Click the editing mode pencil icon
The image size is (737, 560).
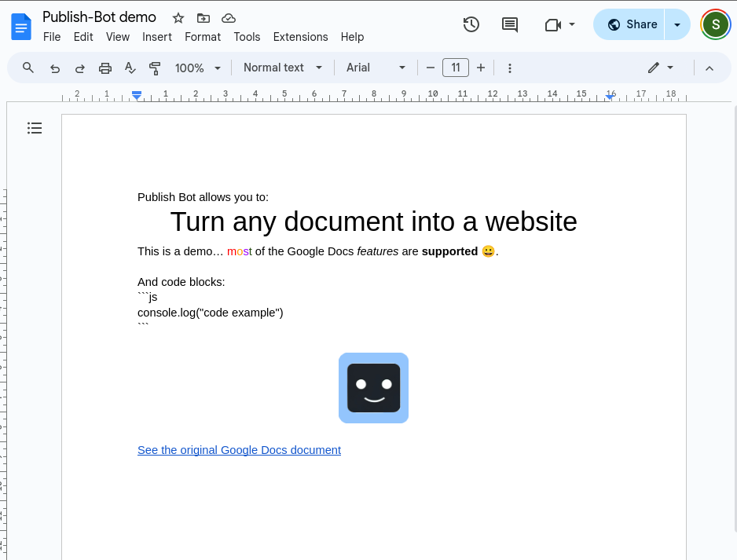(654, 68)
